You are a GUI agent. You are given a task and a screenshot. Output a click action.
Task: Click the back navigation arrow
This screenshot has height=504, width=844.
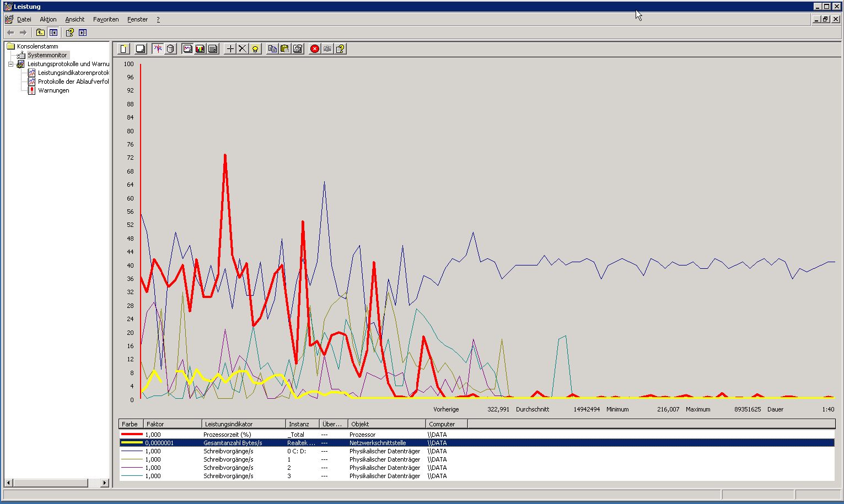click(x=9, y=32)
